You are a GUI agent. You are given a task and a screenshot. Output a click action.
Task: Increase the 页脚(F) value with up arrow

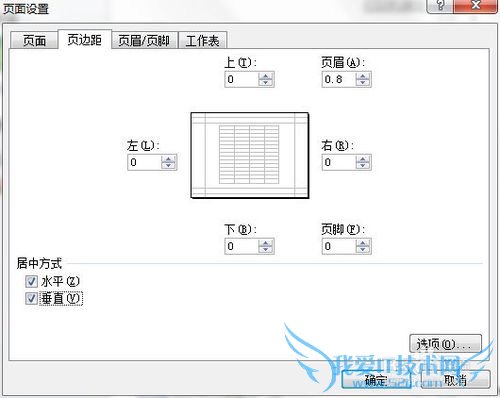point(363,243)
